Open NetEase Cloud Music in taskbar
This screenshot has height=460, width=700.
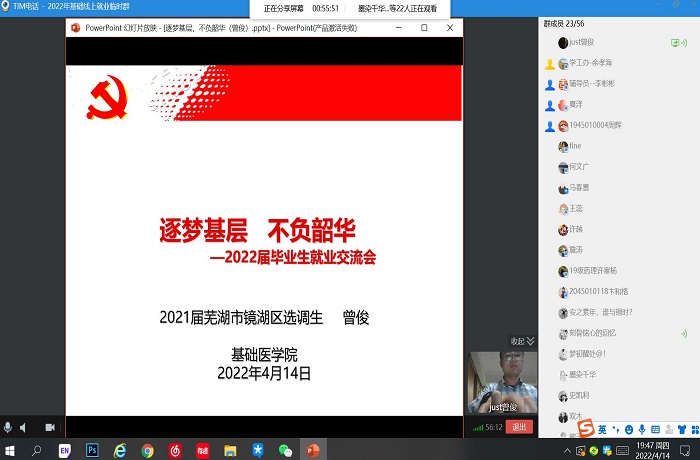[175, 449]
